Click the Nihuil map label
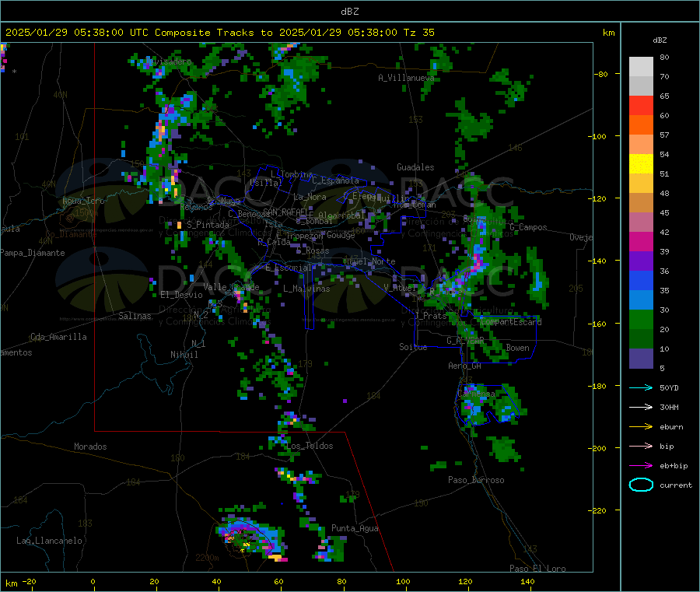 [x=184, y=355]
